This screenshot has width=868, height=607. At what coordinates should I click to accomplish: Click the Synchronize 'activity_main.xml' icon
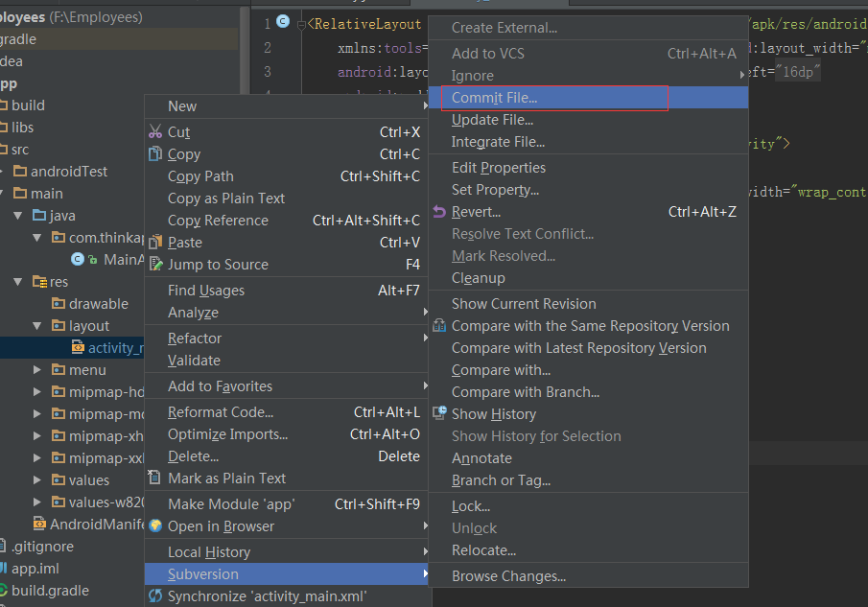[x=155, y=596]
